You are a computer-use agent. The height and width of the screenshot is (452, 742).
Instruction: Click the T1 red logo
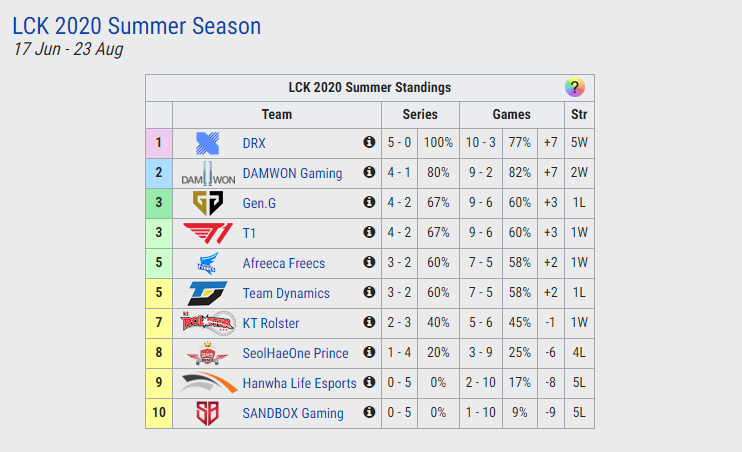click(x=208, y=233)
